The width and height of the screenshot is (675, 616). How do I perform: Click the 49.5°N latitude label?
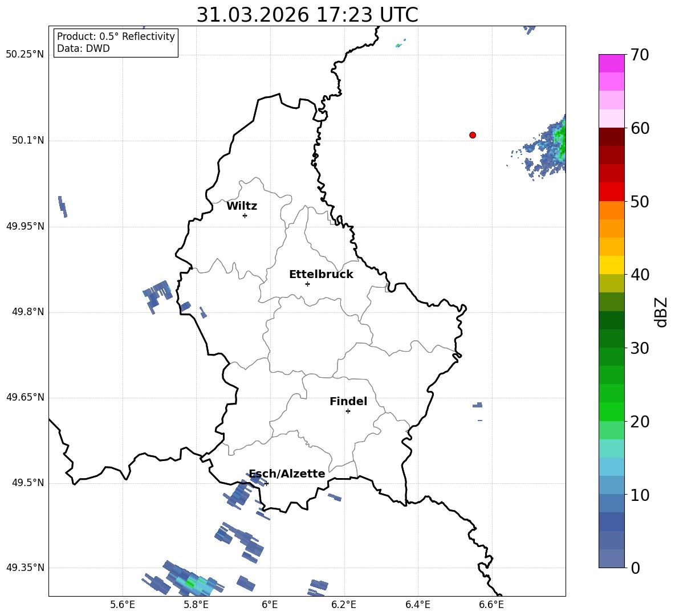[x=28, y=483]
